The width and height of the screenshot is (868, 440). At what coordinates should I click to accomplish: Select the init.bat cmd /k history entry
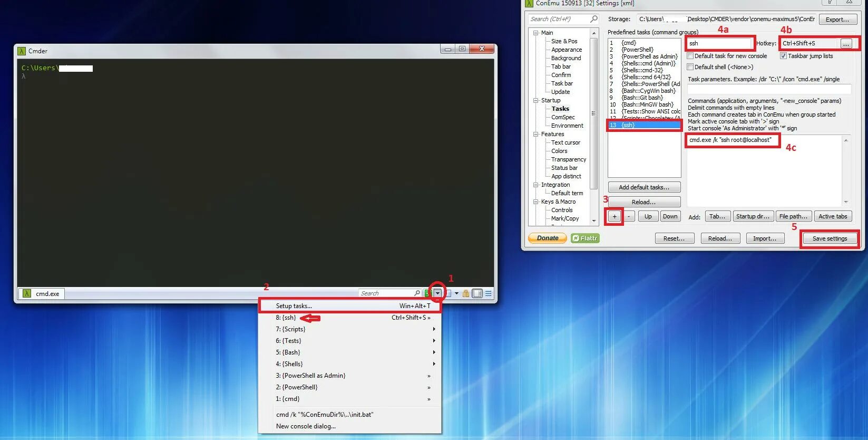350,415
